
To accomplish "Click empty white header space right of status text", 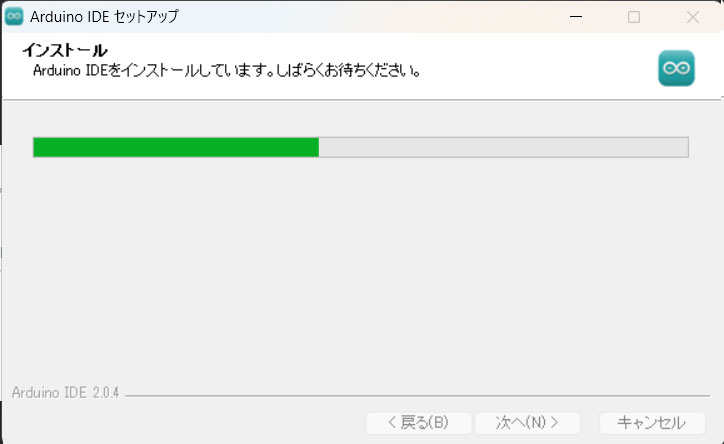I will tap(536, 69).
